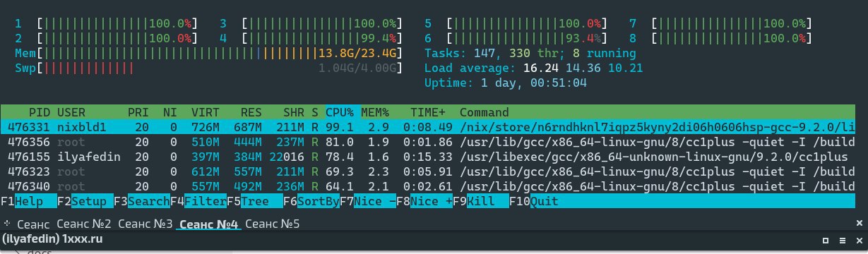The width and height of the screenshot is (868, 254).
Task: Click the 99.1 CPU% value of nixbld1
Action: tap(343, 127)
